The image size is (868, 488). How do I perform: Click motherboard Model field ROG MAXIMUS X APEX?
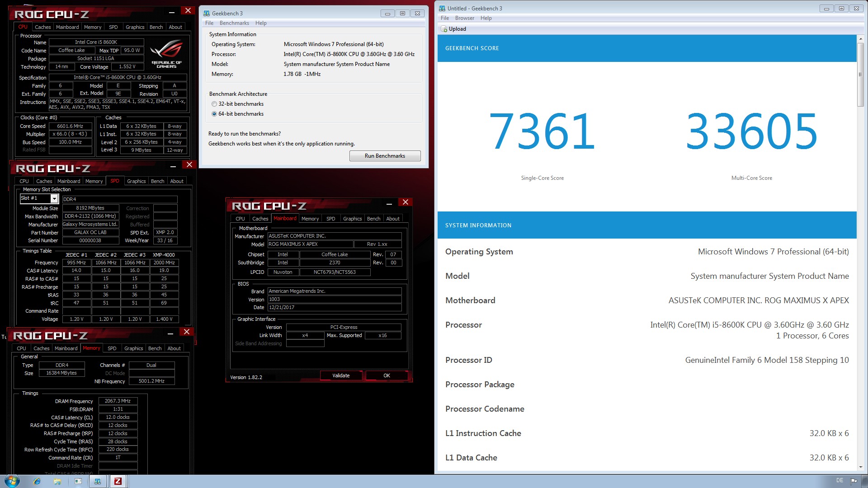pyautogui.click(x=310, y=244)
